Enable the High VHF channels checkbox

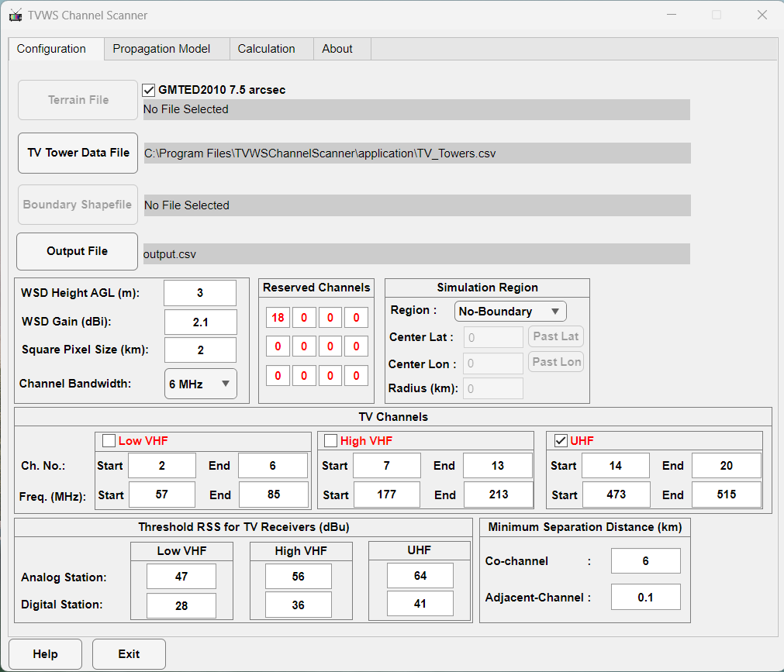coord(331,441)
